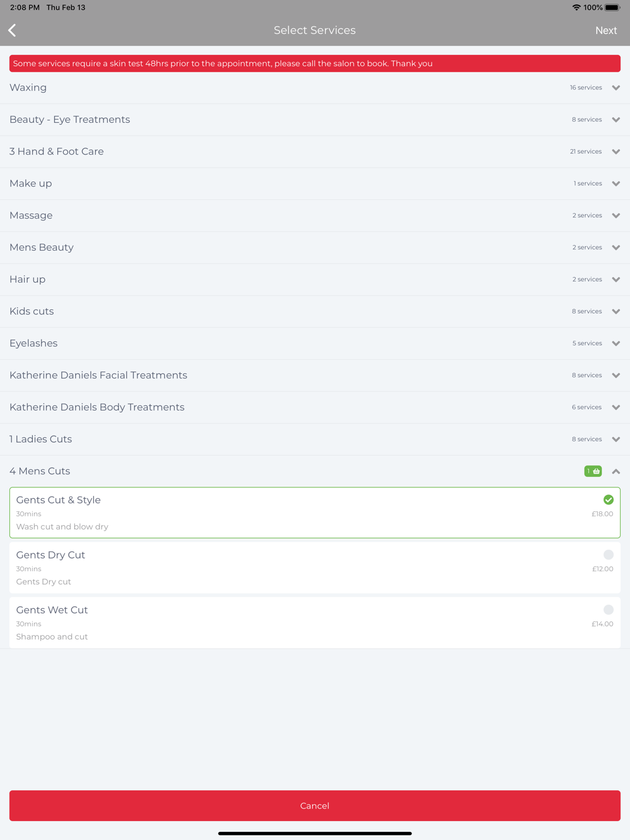This screenshot has width=630, height=840.
Task: Expand the 1 Ladies Cuts chevron icon
Action: point(616,440)
